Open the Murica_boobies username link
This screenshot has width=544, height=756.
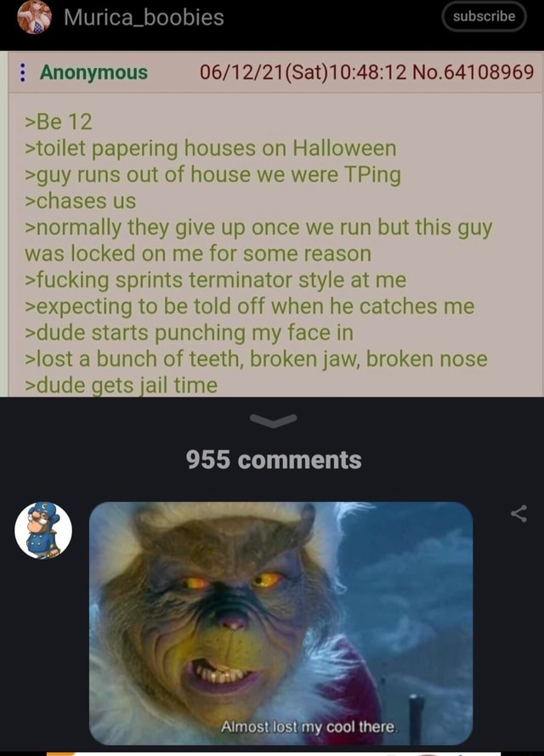[144, 17]
